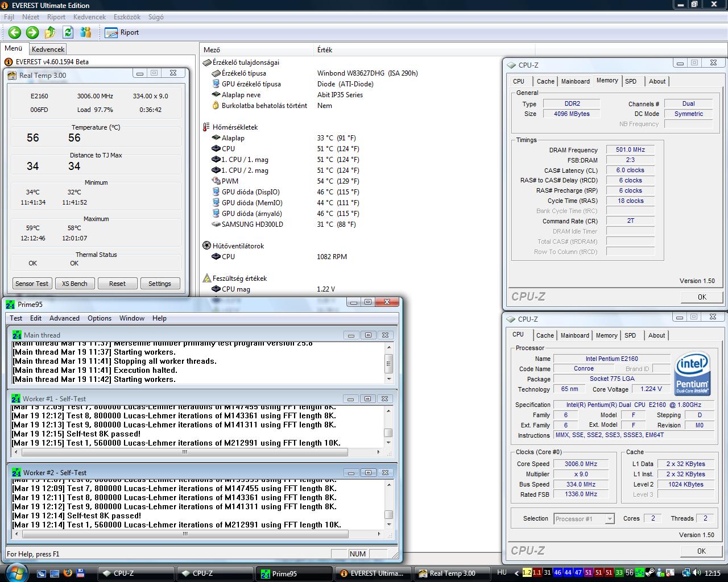This screenshot has width=728, height=582.
Task: Click the Settings button in Real Temp
Action: coord(159,284)
